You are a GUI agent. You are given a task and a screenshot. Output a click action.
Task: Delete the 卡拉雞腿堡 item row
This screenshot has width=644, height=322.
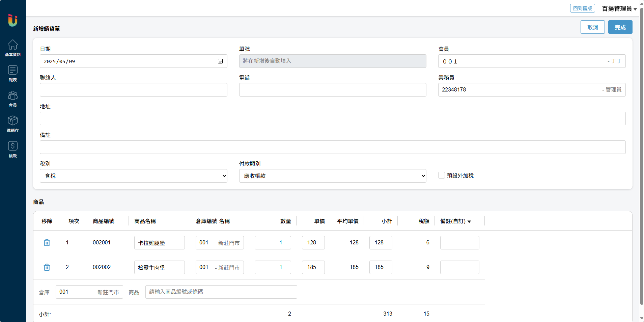click(47, 243)
